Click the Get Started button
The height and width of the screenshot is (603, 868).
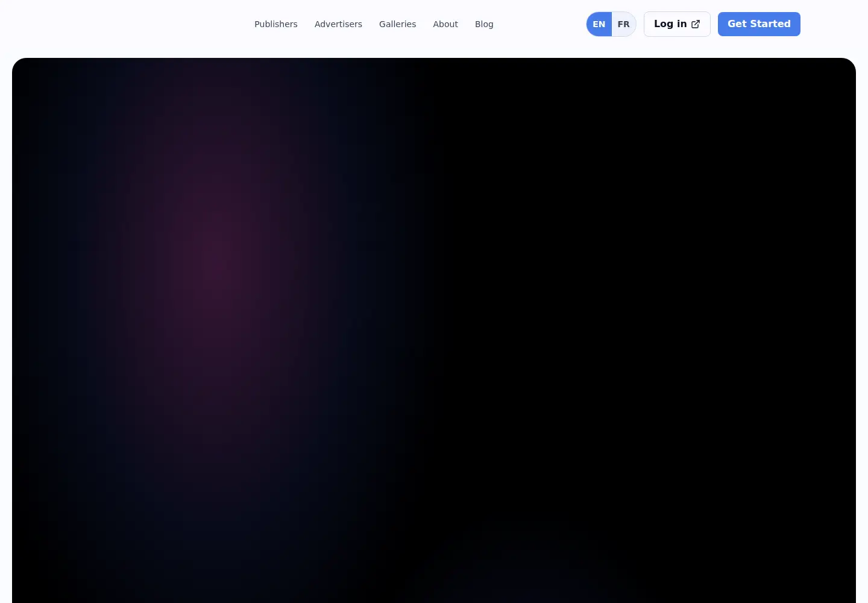pos(759,24)
